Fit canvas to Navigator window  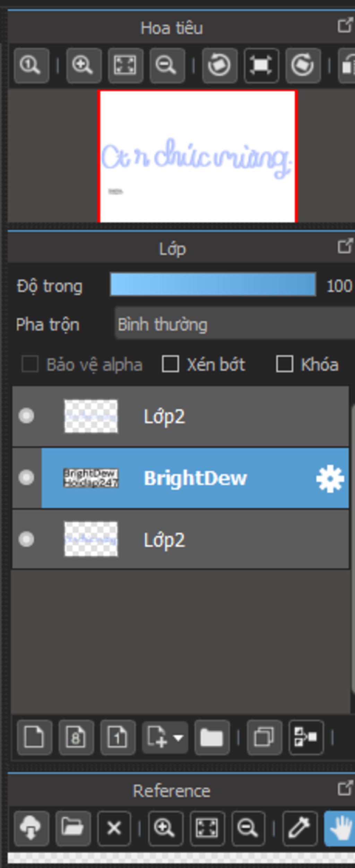125,65
